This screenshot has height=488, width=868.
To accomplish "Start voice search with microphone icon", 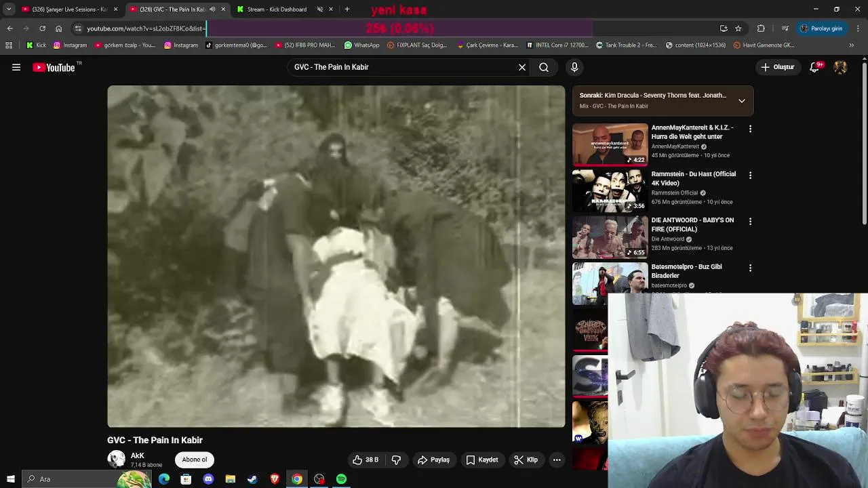I will click(x=574, y=67).
